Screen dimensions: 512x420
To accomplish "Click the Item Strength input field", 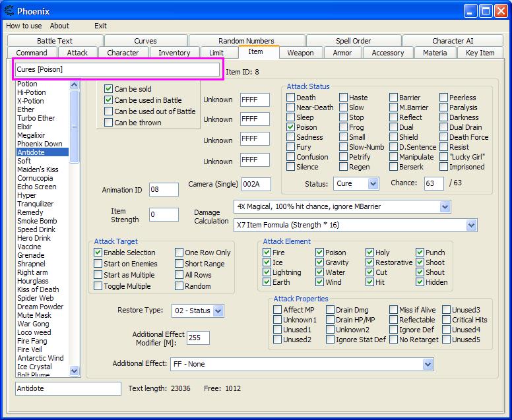I will click(x=164, y=214).
